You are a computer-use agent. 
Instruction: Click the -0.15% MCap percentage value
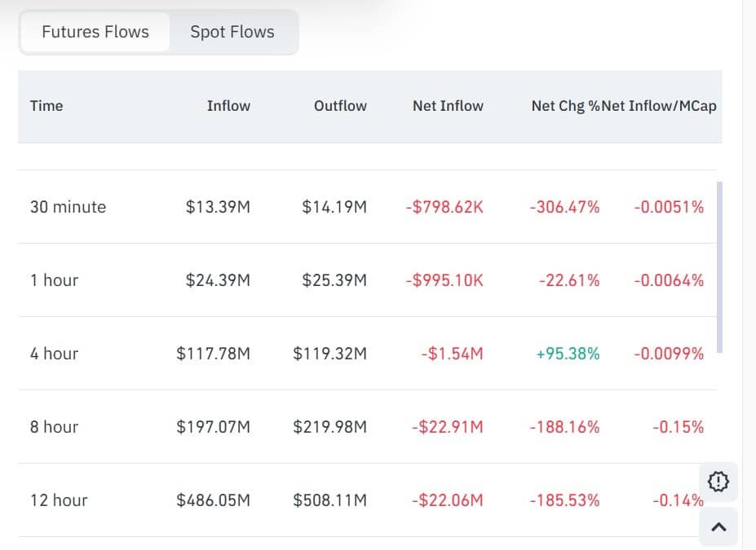[676, 426]
